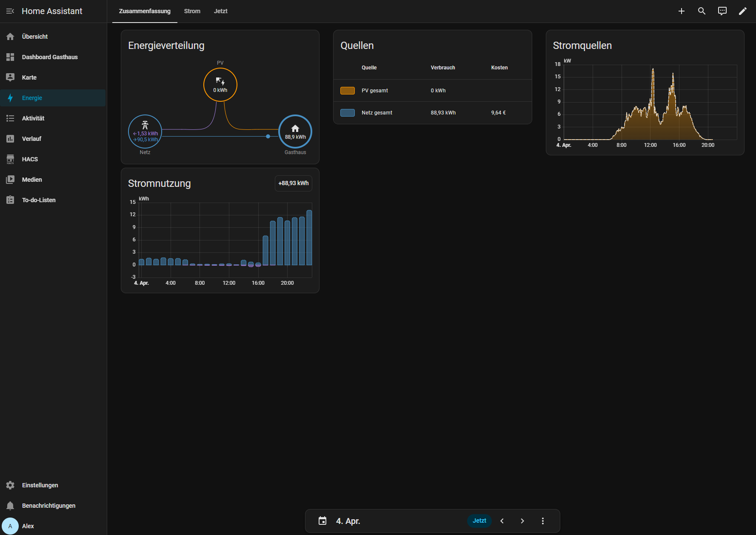Open Einstellungen in the sidebar

point(40,485)
